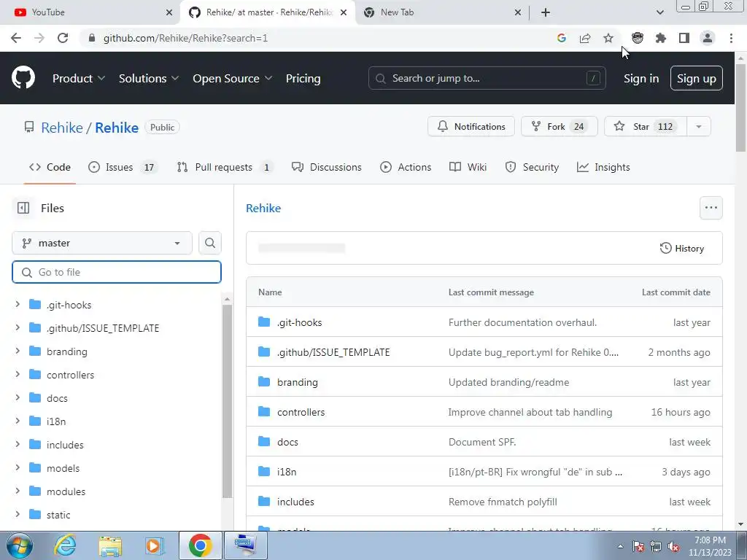Screen dimensions: 747x560
Task: View commit History
Action: [x=682, y=248]
